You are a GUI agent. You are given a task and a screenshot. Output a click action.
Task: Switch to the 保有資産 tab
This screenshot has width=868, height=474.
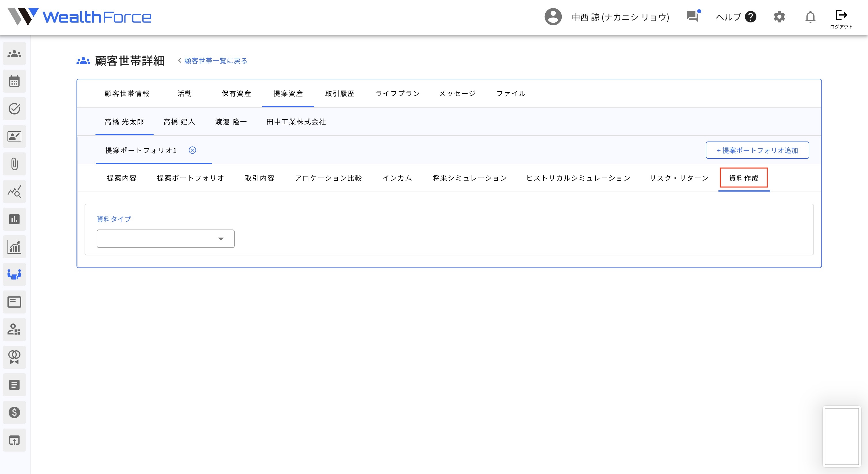pyautogui.click(x=236, y=94)
